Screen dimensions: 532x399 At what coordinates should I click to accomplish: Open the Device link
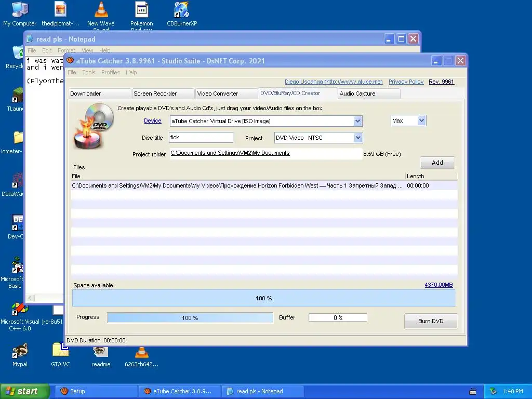pos(153,121)
